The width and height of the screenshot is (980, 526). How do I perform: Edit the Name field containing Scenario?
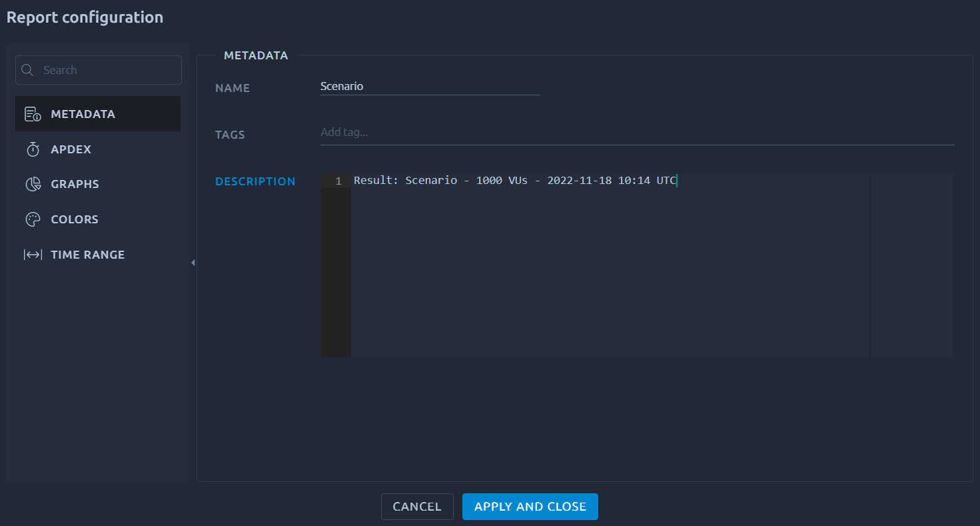tap(430, 86)
